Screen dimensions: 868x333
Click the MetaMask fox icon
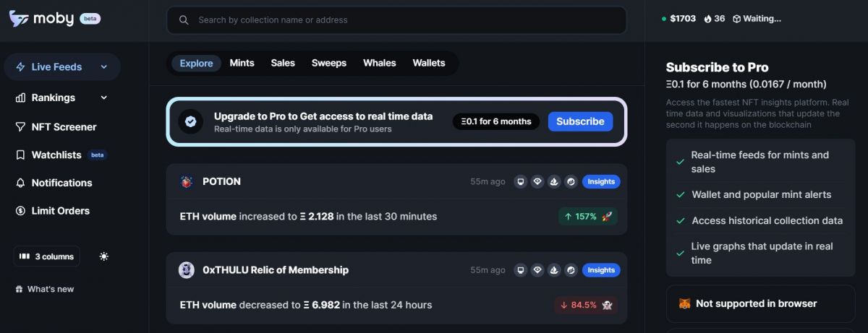[684, 303]
